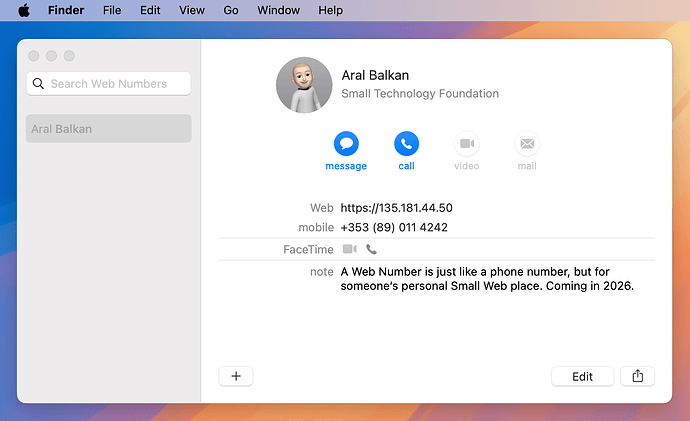Image resolution: width=690 pixels, height=421 pixels.
Task: Click the message label under the icon
Action: point(346,166)
